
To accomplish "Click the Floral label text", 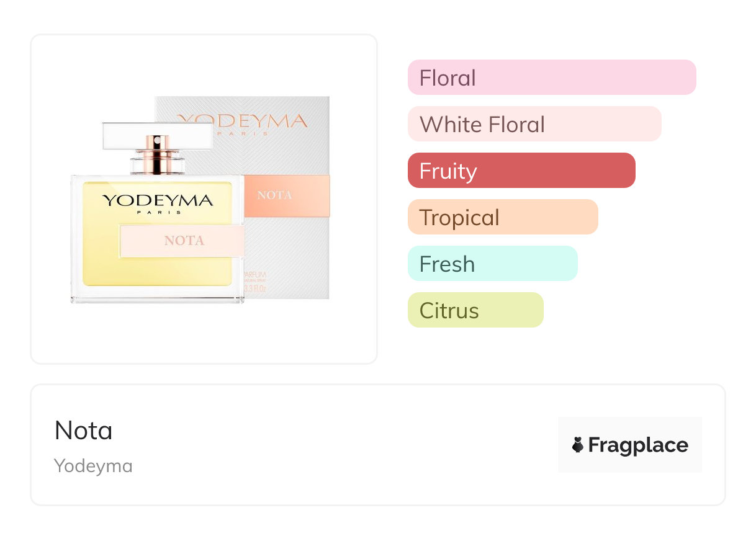I will (x=448, y=78).
